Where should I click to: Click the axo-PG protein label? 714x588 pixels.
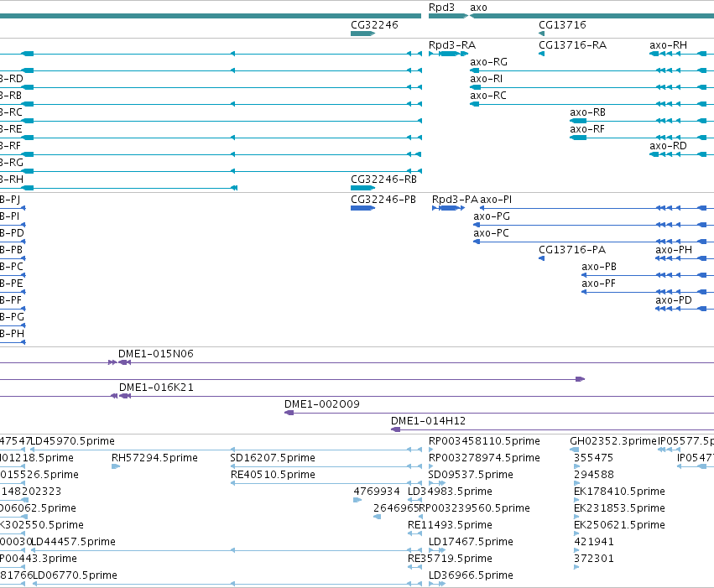coord(492,216)
